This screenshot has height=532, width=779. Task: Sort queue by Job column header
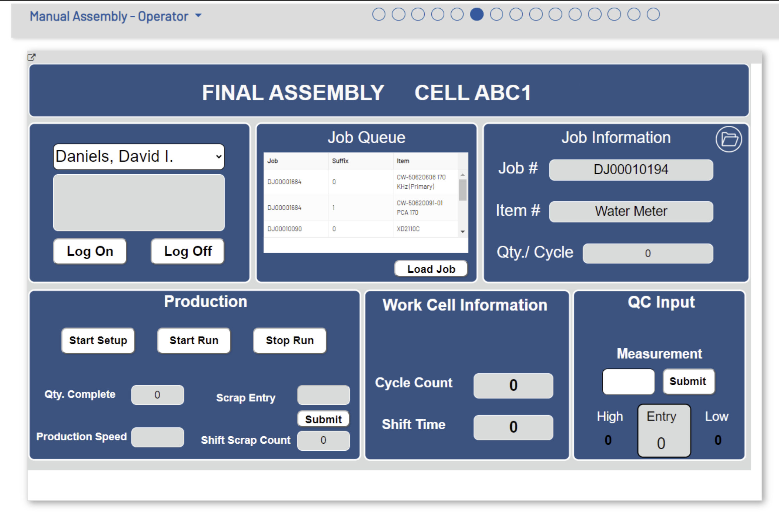tap(272, 161)
